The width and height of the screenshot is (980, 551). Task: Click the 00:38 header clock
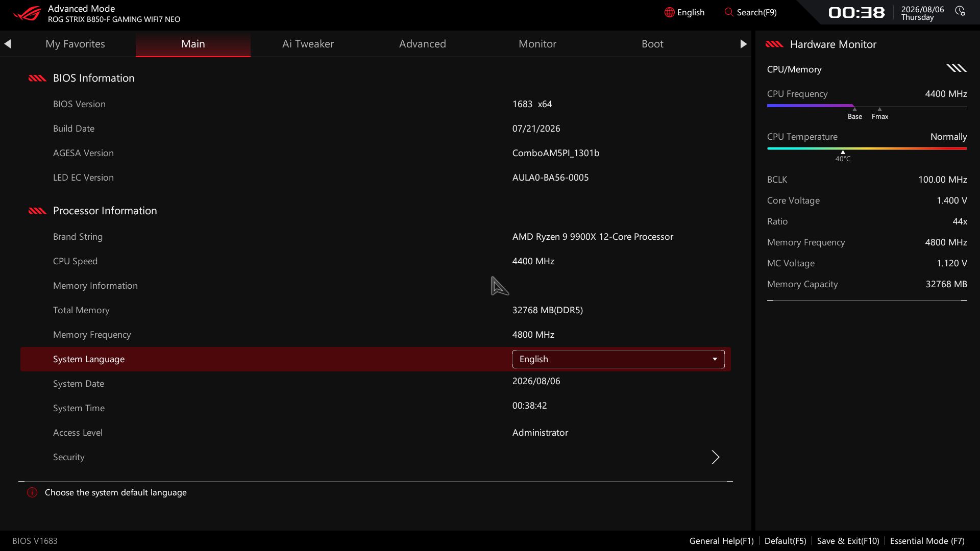pyautogui.click(x=856, y=12)
